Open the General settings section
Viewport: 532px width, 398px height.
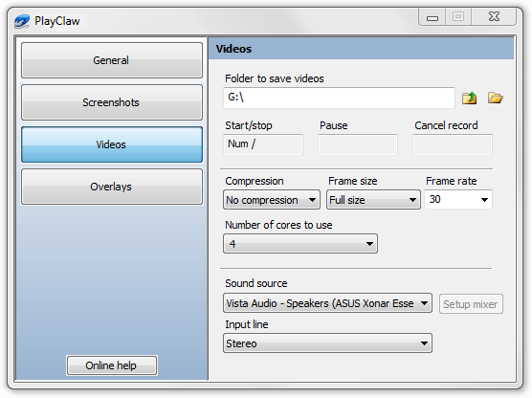coord(112,60)
